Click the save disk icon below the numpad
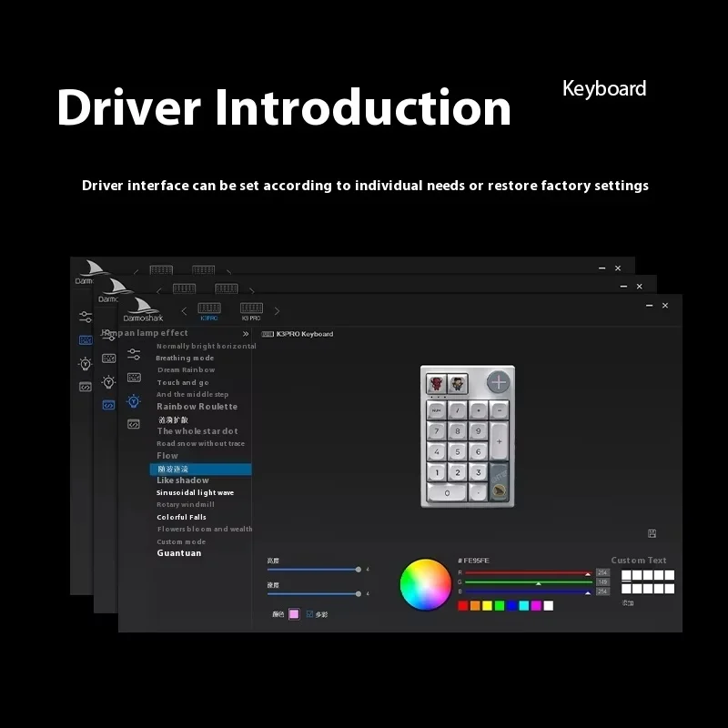This screenshot has height=728, width=728. (652, 533)
